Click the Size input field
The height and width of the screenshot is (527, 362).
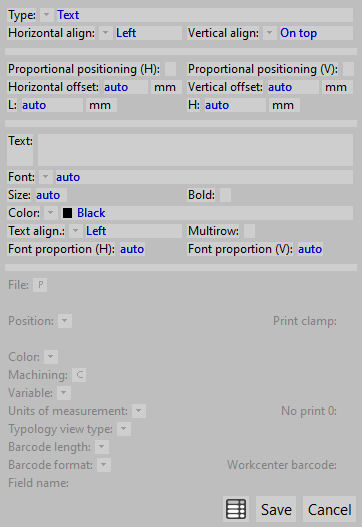point(51,195)
